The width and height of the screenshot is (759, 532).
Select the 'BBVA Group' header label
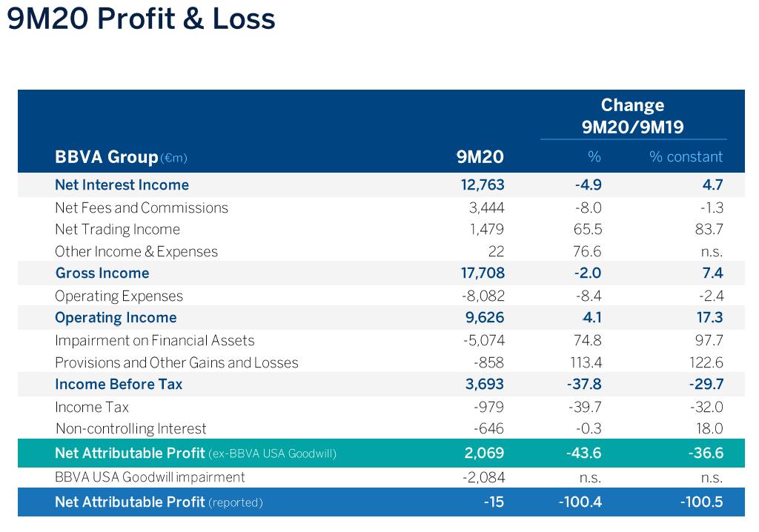click(107, 157)
